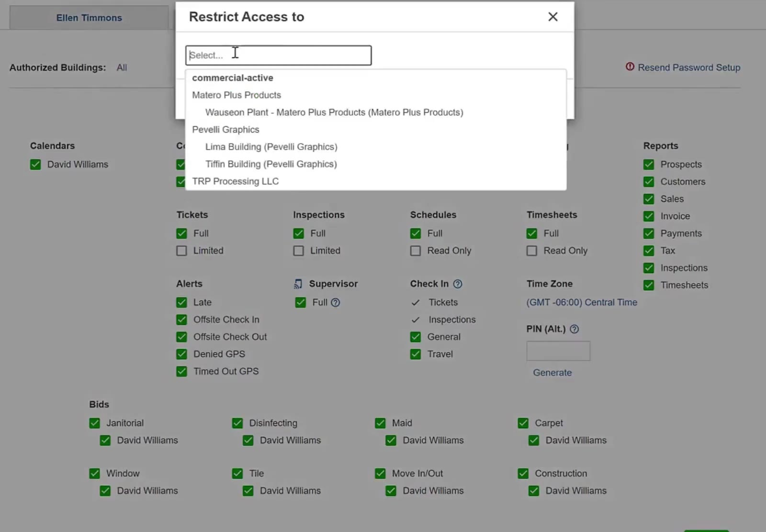Select Tiffin Building (Pevelli Graphics) option
Image resolution: width=766 pixels, height=532 pixels.
click(271, 164)
